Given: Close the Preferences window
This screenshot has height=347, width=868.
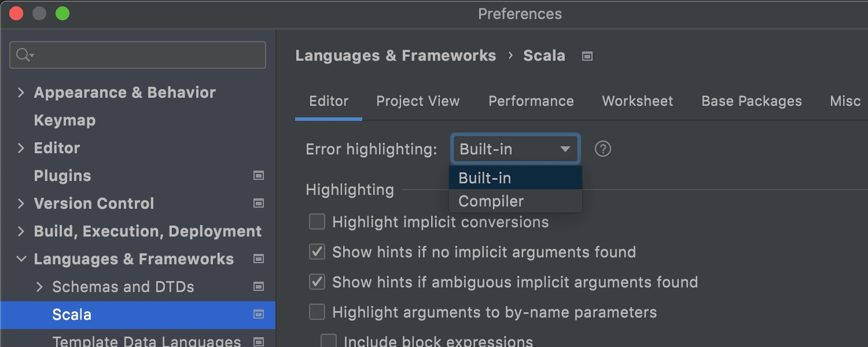Looking at the screenshot, I should pos(16,13).
